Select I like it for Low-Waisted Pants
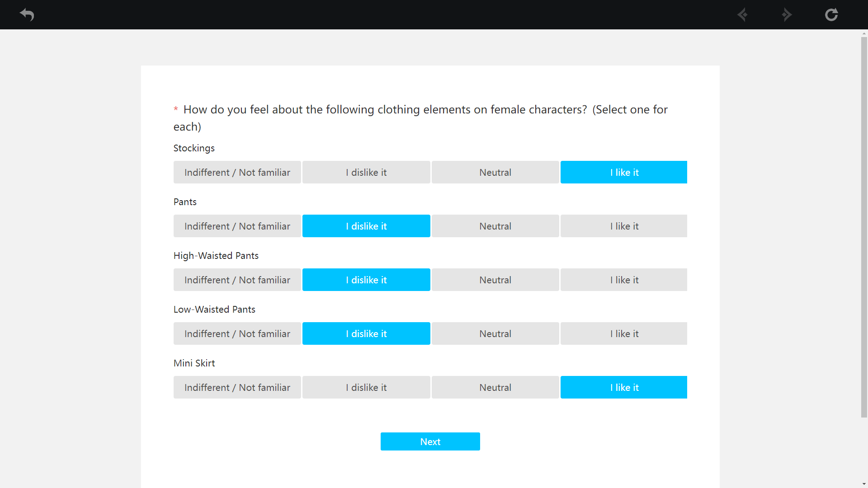Image resolution: width=868 pixels, height=488 pixels. pyautogui.click(x=624, y=333)
